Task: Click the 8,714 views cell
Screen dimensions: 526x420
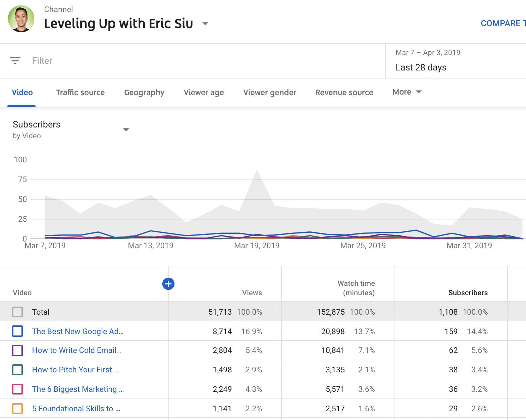Action: pos(222,331)
